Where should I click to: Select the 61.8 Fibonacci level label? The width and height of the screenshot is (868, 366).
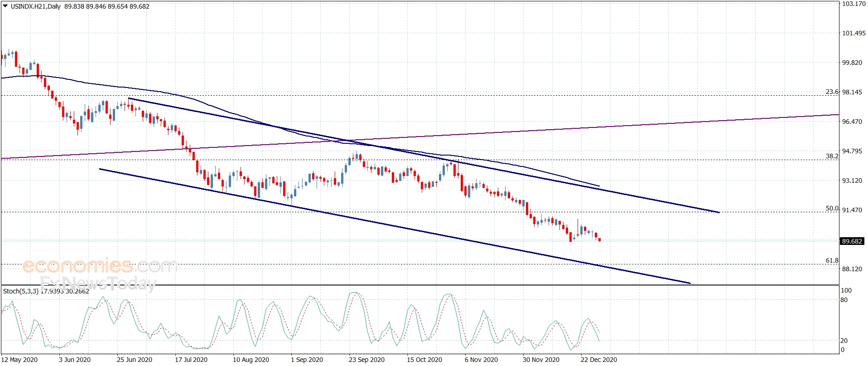pyautogui.click(x=832, y=261)
